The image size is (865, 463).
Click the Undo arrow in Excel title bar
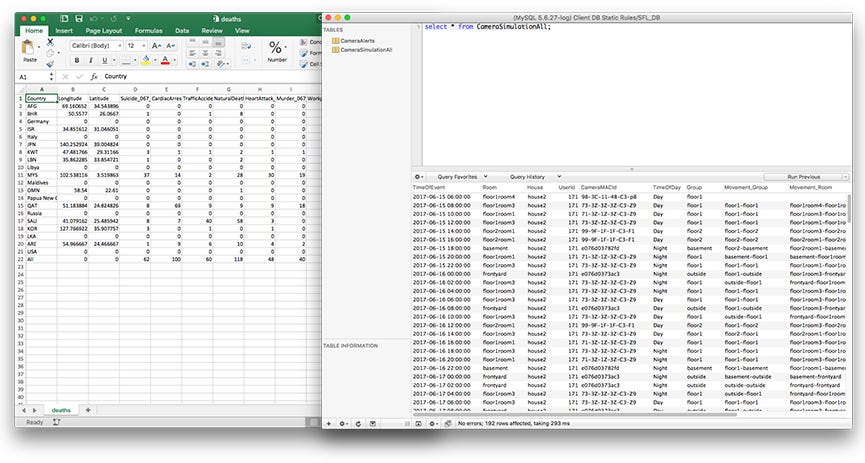[93, 19]
